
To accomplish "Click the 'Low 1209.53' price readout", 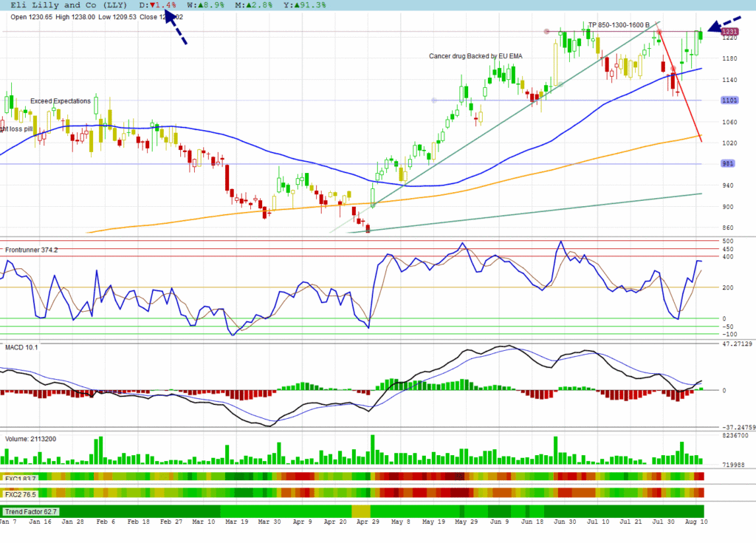I will tap(117, 17).
